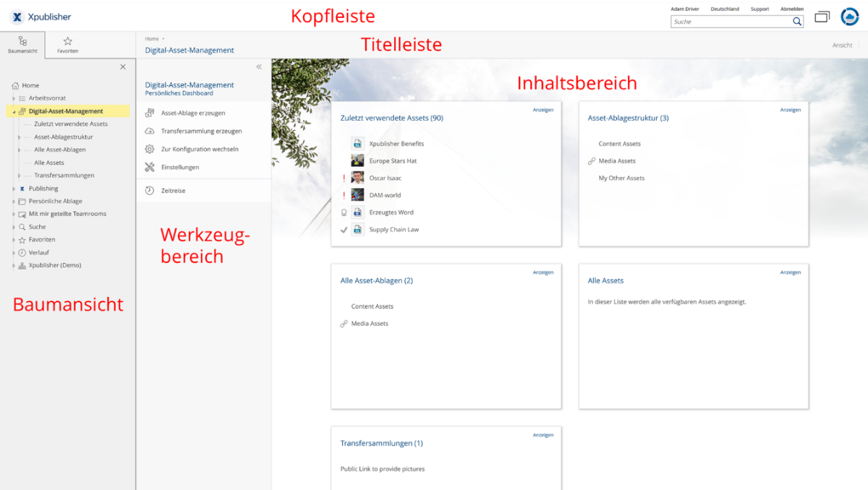
Task: Open the Europe Stars Hat thumbnail
Action: (357, 161)
